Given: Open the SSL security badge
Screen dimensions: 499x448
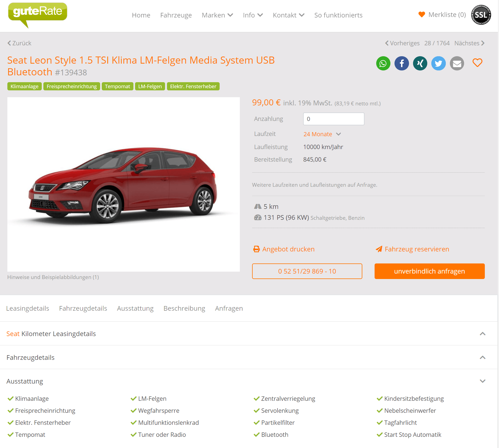Looking at the screenshot, I should (481, 15).
